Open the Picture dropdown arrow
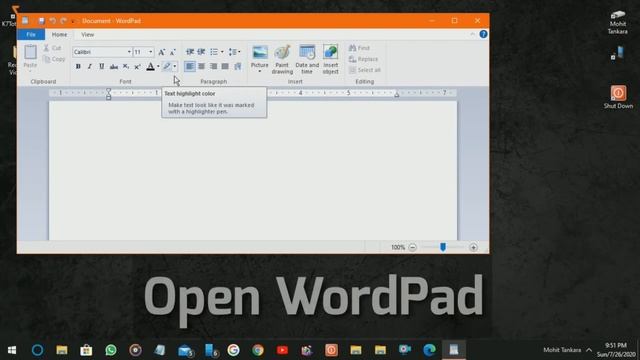 point(260,71)
